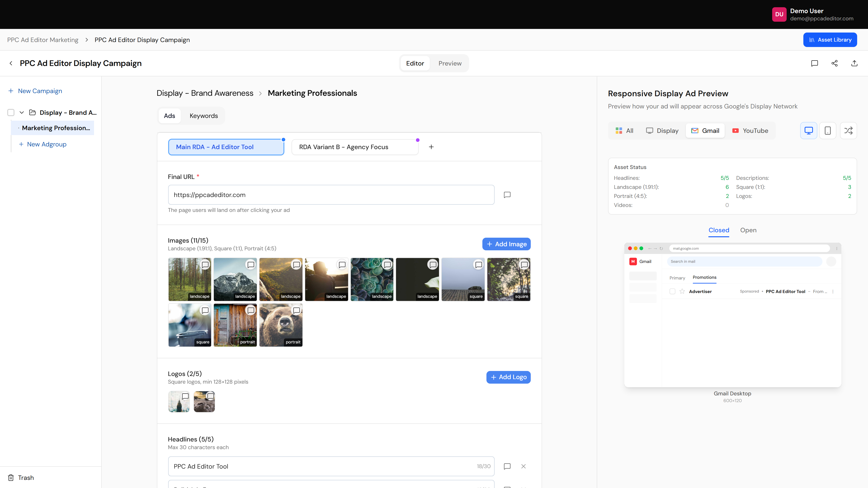Open comment on succulent landscape image
Screen dimensions: 868x488
click(387, 265)
